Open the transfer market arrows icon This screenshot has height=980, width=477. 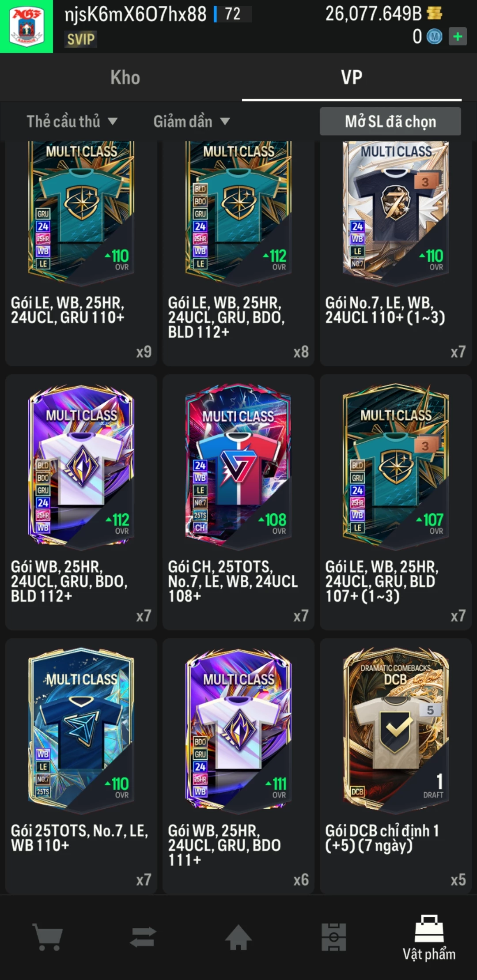click(x=143, y=937)
